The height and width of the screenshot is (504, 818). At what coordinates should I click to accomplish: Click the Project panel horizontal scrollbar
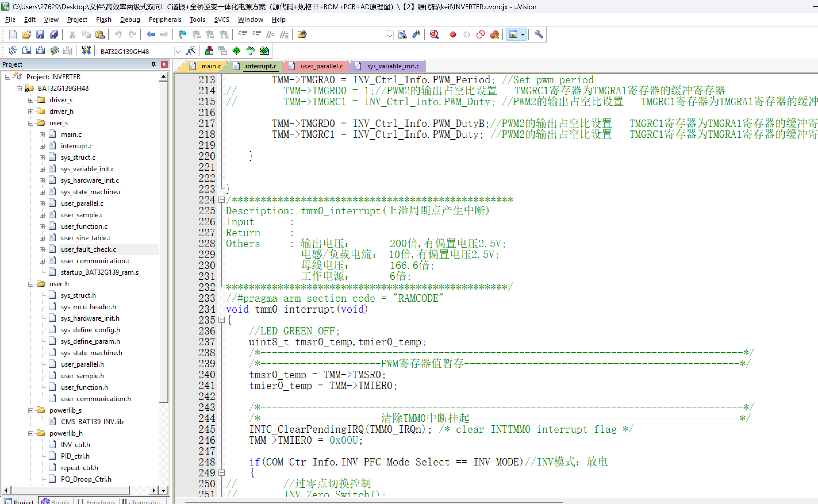click(70, 490)
